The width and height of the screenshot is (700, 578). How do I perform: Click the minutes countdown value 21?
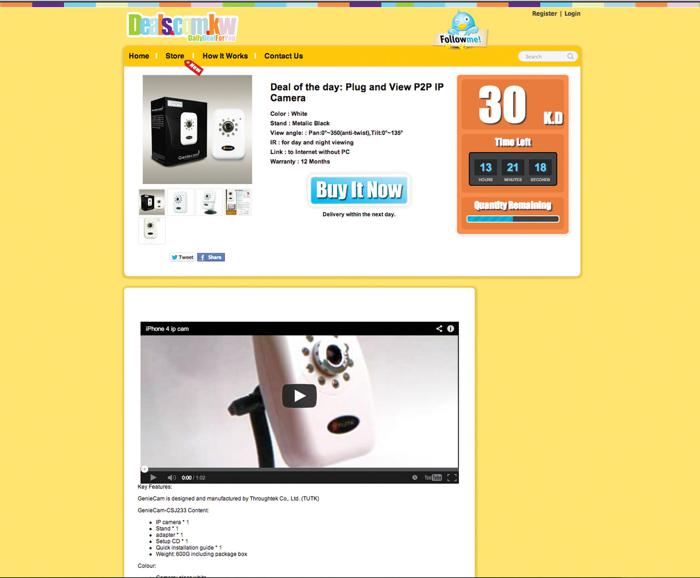[x=512, y=167]
